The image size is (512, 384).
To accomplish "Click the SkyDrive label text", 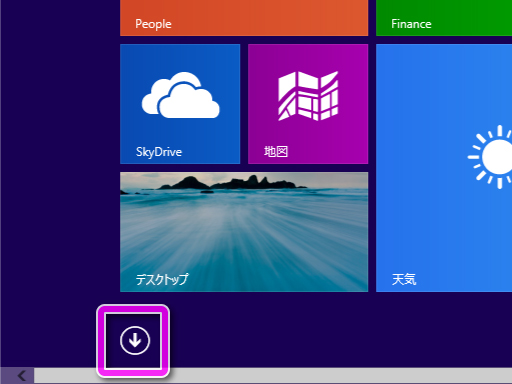I will [x=159, y=152].
